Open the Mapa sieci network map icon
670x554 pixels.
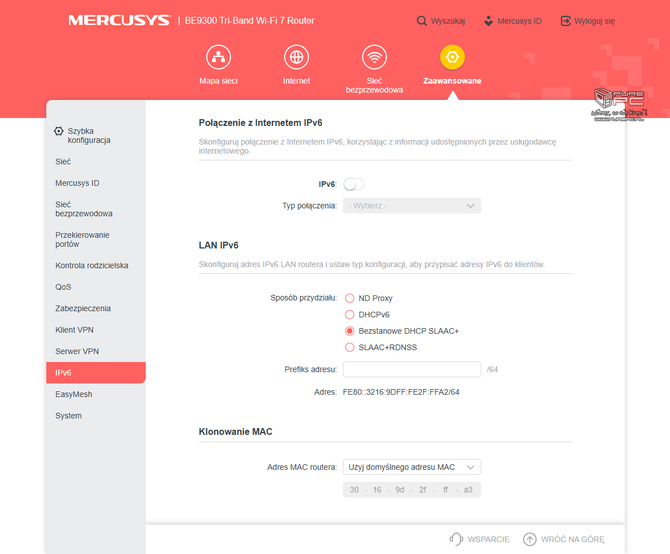[218, 57]
